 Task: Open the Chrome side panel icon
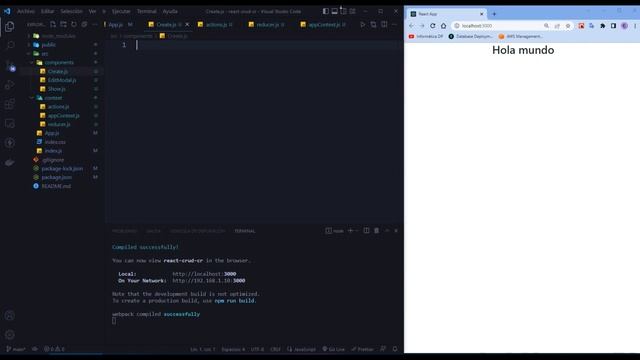pyautogui.click(x=613, y=26)
